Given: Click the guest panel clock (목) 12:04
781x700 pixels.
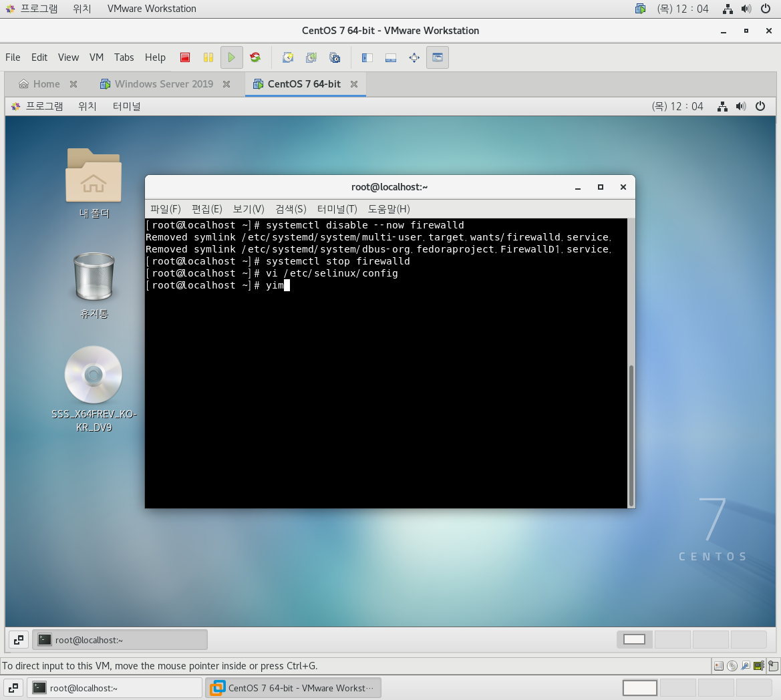Looking at the screenshot, I should point(677,106).
